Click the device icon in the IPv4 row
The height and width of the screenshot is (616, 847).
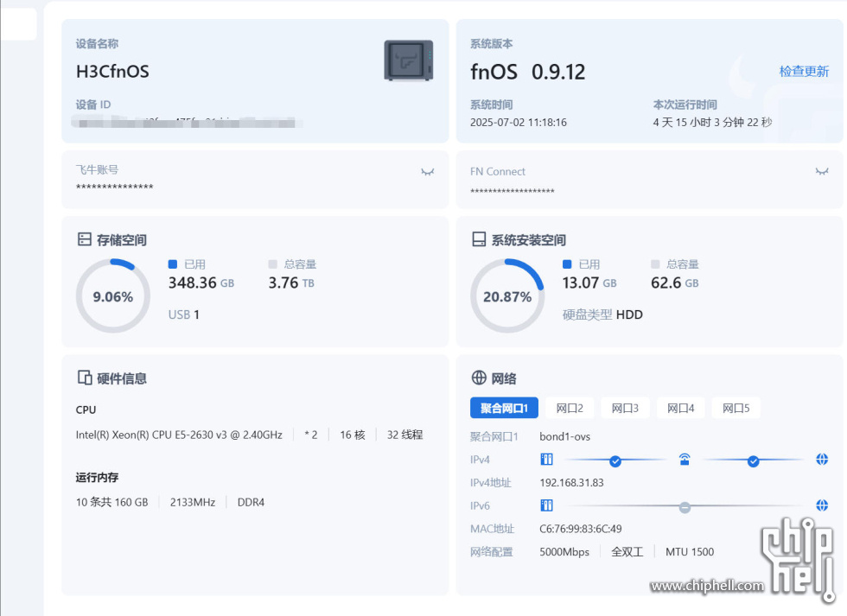[x=546, y=460]
